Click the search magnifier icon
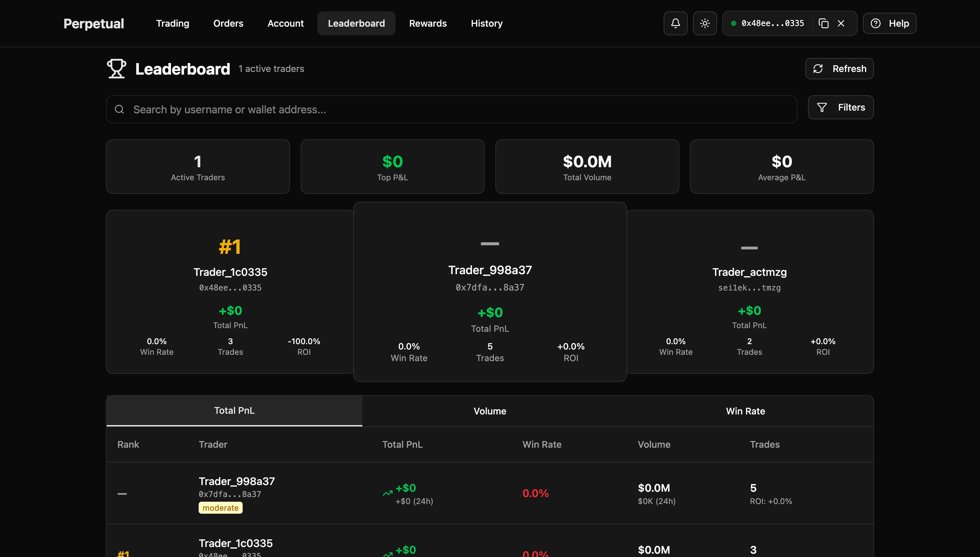 (x=119, y=109)
